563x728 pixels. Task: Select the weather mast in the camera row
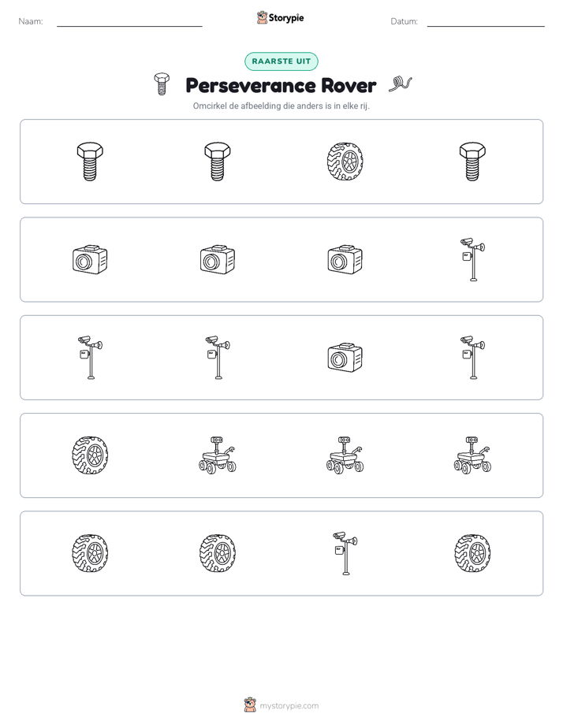point(473,259)
